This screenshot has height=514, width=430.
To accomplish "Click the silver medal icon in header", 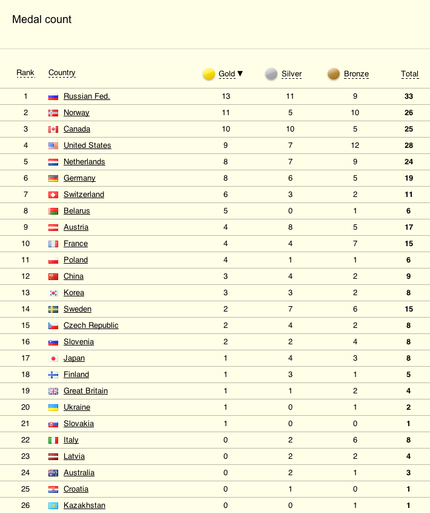I will point(271,74).
